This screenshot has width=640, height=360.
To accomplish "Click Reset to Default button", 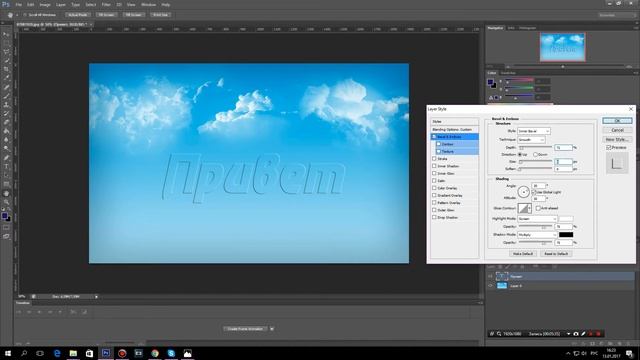I will pyautogui.click(x=556, y=253).
